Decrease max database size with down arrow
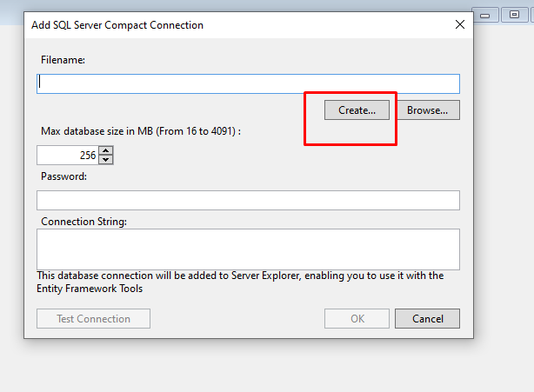534x392 pixels. pos(106,159)
